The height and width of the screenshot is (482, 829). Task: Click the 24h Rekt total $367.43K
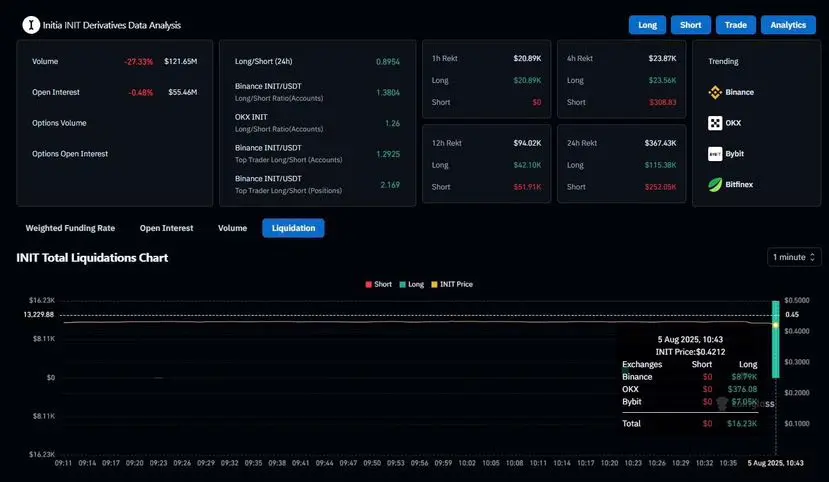coord(660,143)
